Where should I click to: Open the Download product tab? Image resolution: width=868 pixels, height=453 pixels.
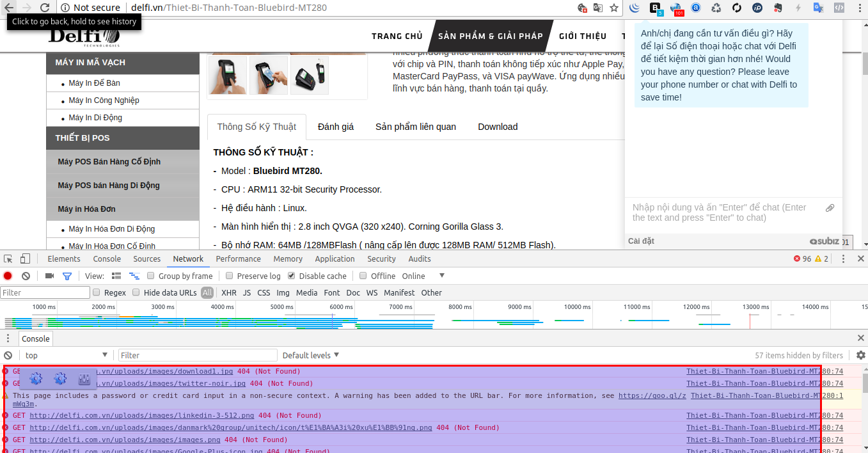coord(498,127)
